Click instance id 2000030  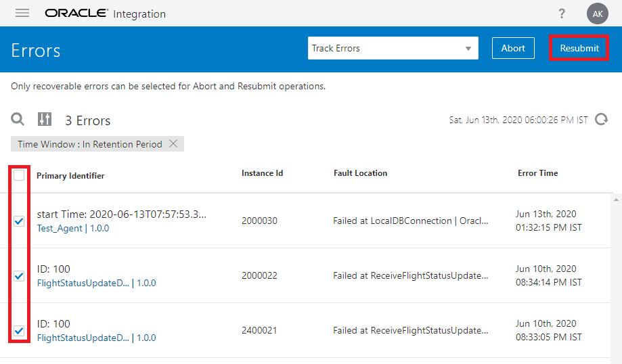(259, 221)
